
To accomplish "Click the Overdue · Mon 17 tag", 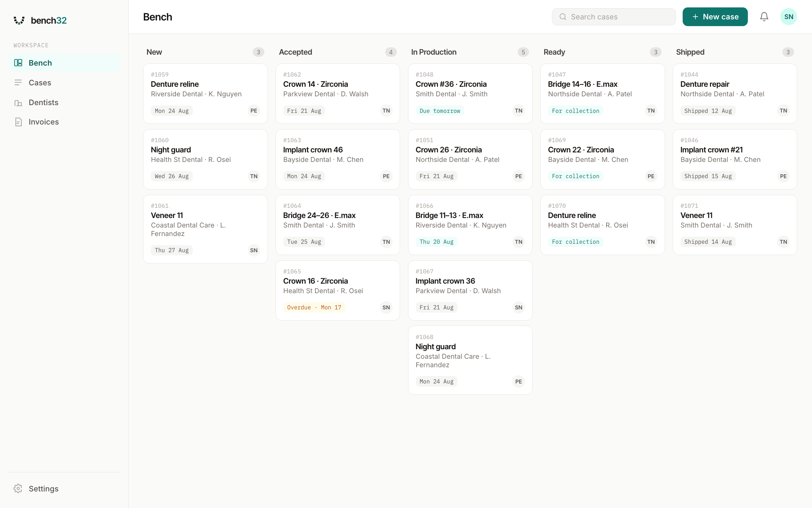I will click(314, 307).
